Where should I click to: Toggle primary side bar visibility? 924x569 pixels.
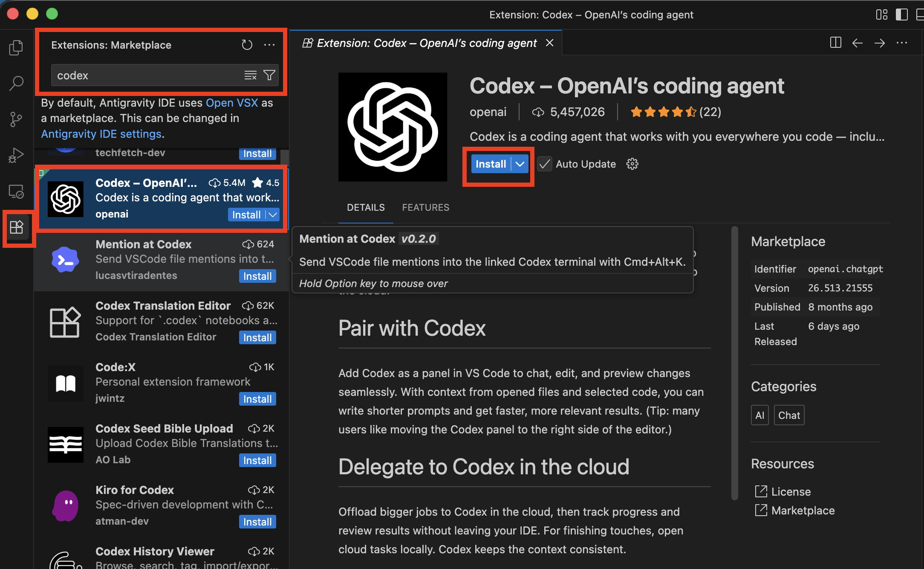902,15
